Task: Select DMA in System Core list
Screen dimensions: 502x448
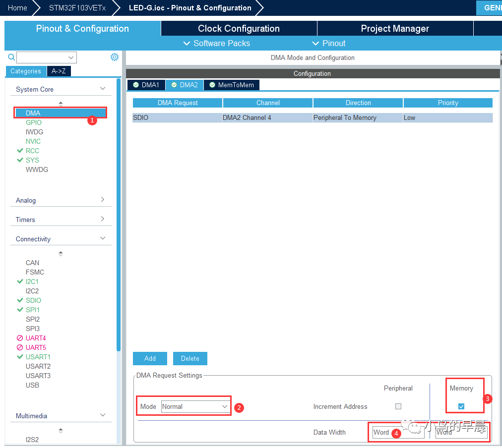Action: (x=61, y=113)
